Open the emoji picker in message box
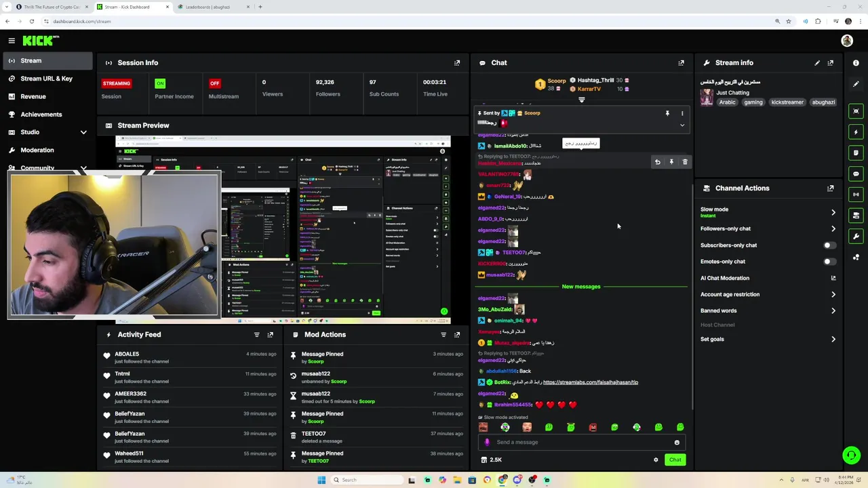Viewport: 868px width, 488px height. point(677,443)
